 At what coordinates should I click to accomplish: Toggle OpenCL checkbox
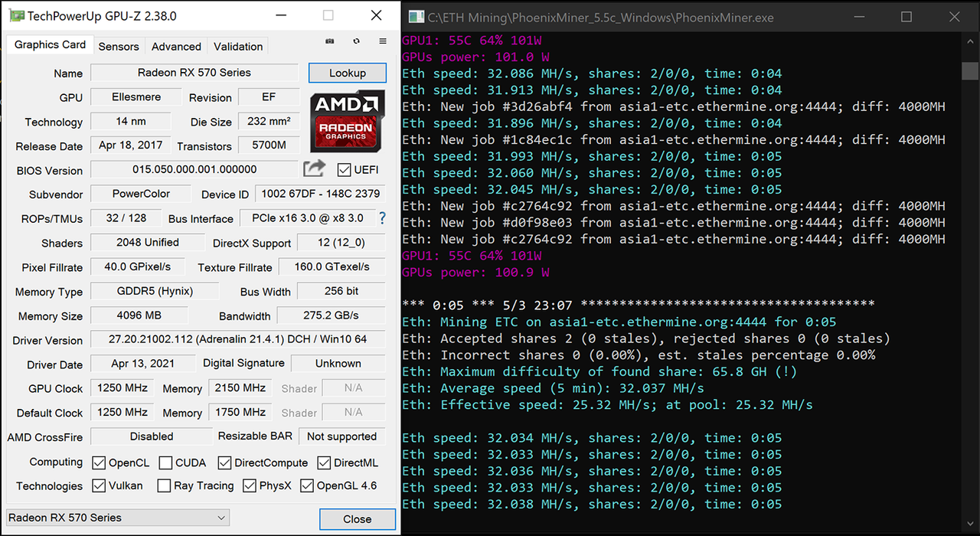(98, 462)
